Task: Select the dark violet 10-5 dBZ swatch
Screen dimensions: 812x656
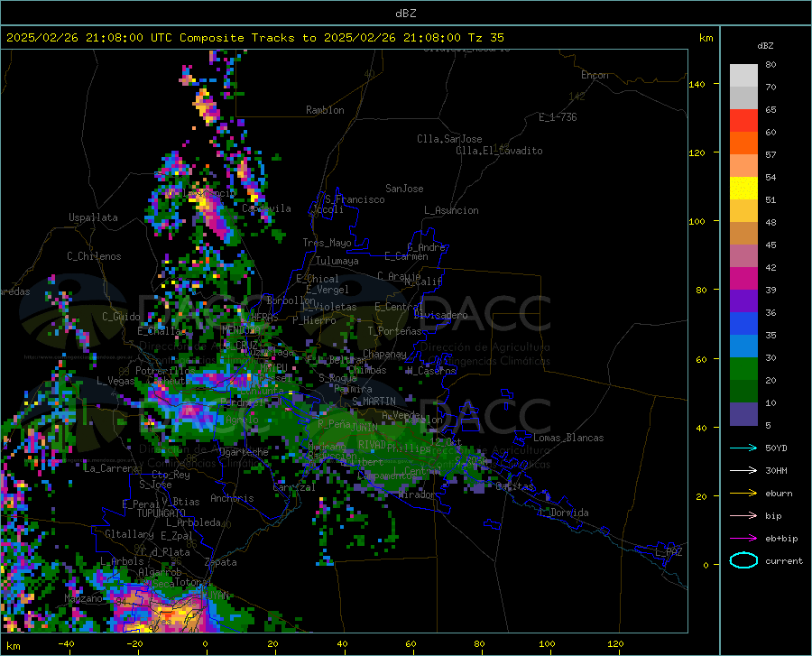Action: 743,414
